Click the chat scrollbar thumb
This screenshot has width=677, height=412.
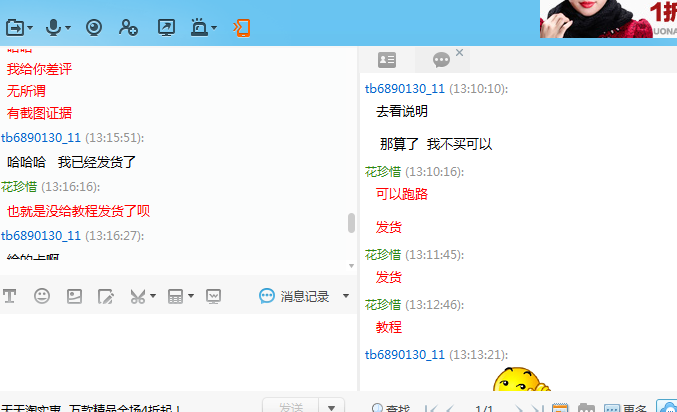(x=351, y=223)
